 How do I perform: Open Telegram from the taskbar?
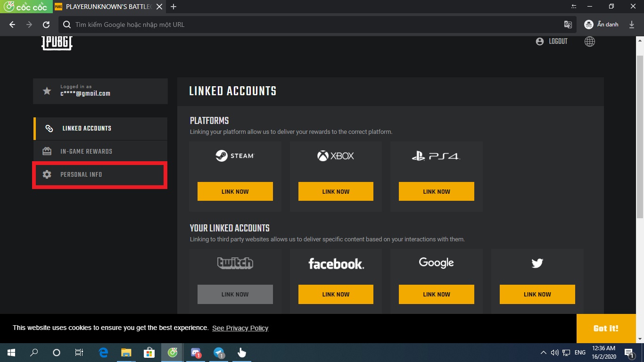click(x=219, y=353)
